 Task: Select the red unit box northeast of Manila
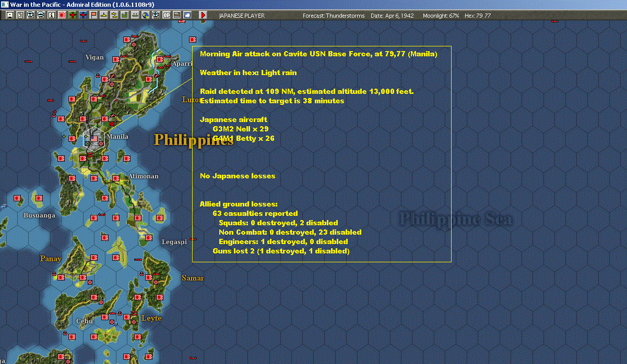[x=112, y=124]
